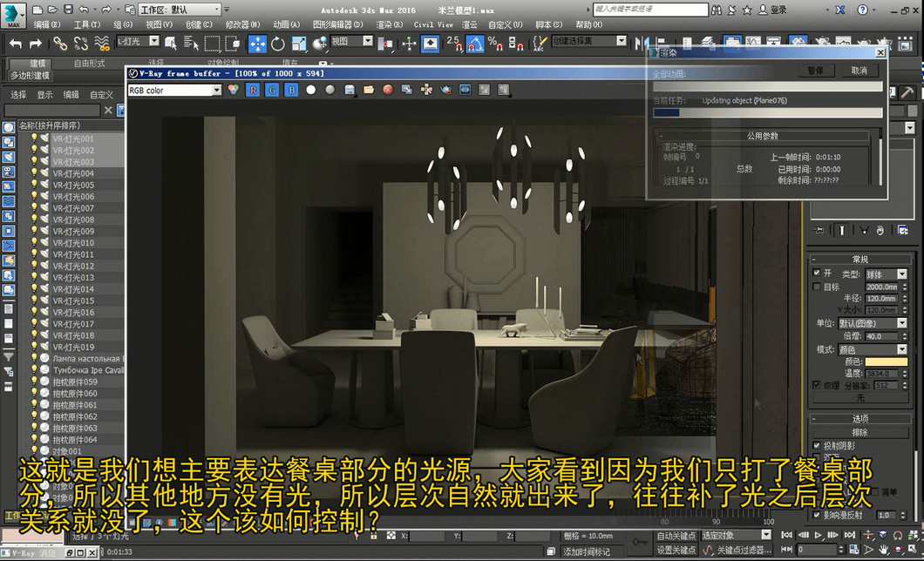Screen dimensions: 924x561
Task: Activate the Select and Scale tool
Action: coord(299,44)
